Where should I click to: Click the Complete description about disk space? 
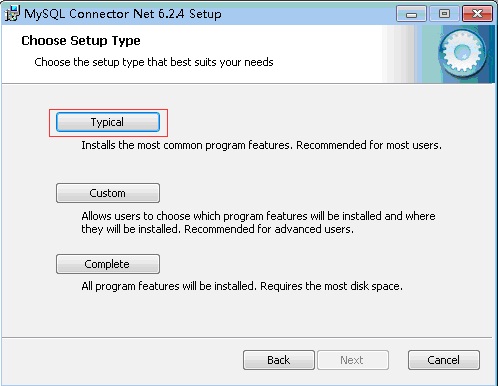click(242, 286)
